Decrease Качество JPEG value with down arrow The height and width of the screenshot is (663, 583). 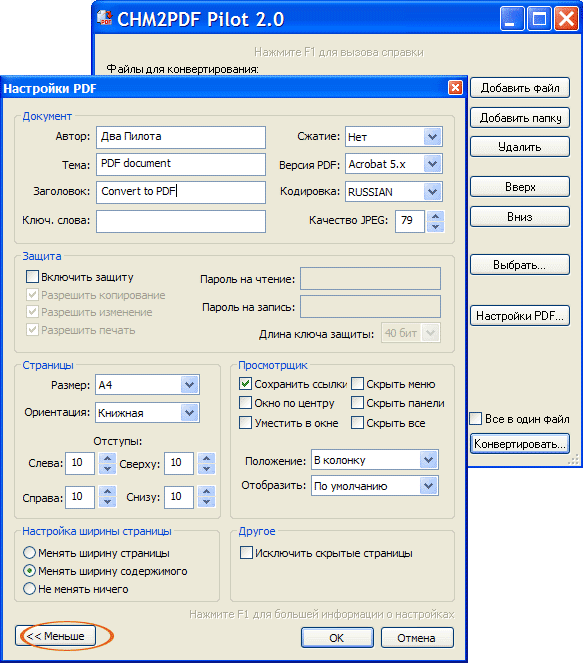pos(435,227)
